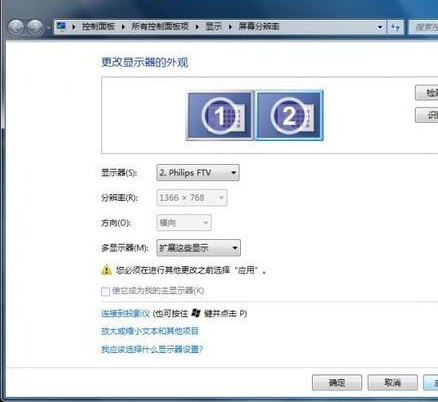Click 显示 in the breadcrumb path

213,27
